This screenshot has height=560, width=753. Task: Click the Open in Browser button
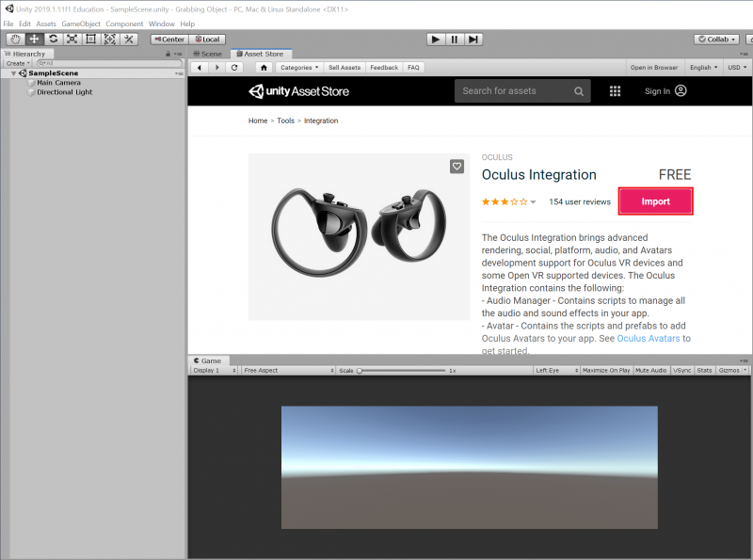click(x=653, y=68)
